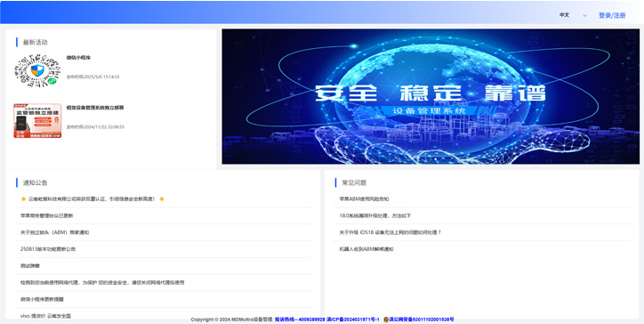This screenshot has height=324, width=644.
Task: Click the red 监管锁独立搭建 promo thumbnail
Action: pos(37,121)
